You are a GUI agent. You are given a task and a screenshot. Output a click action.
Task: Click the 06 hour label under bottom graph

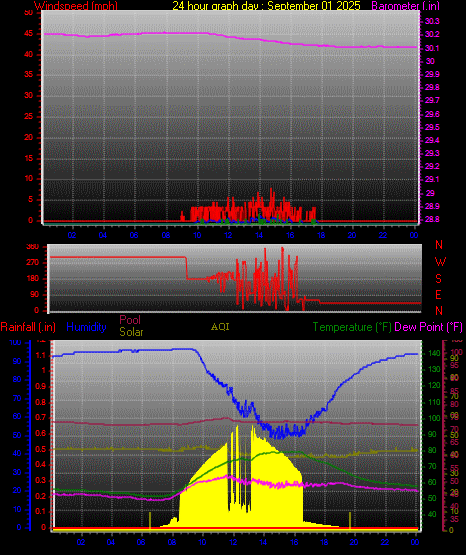click(x=141, y=542)
